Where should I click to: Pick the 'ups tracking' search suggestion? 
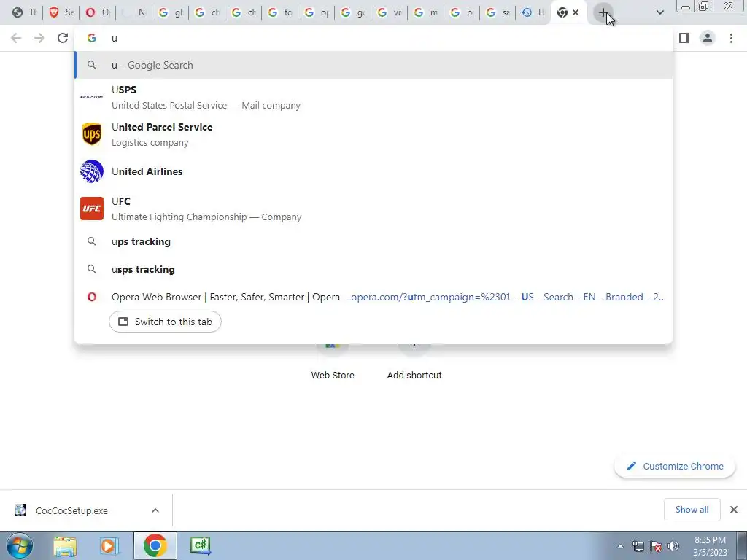pos(373,241)
